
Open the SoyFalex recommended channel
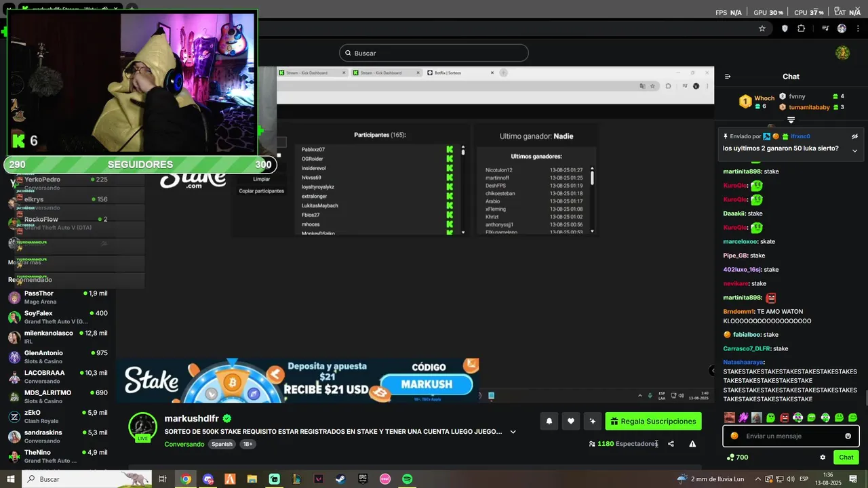tap(58, 317)
